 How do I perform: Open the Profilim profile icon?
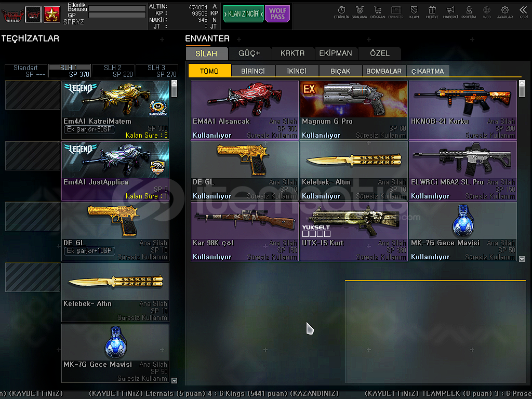coord(469,12)
